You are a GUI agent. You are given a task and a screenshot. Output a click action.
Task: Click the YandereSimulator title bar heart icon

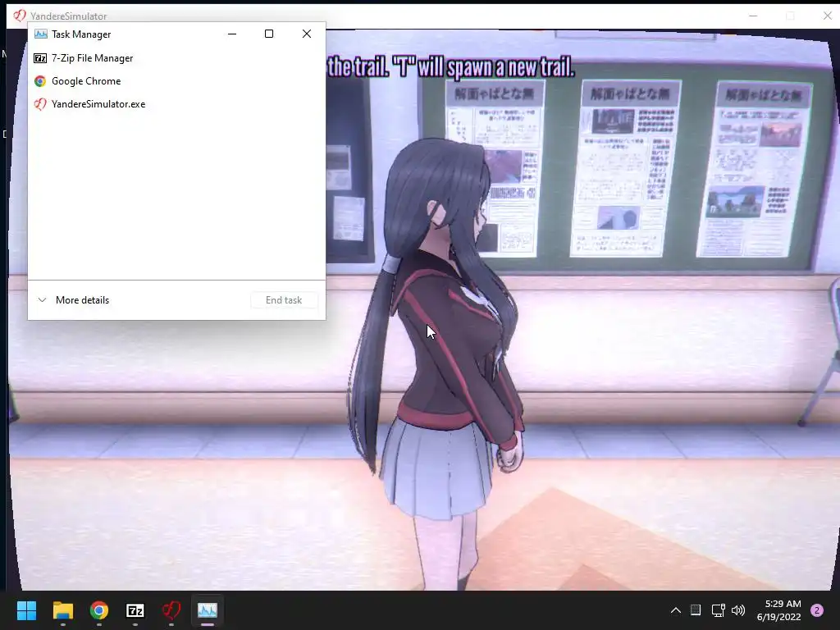tap(20, 16)
